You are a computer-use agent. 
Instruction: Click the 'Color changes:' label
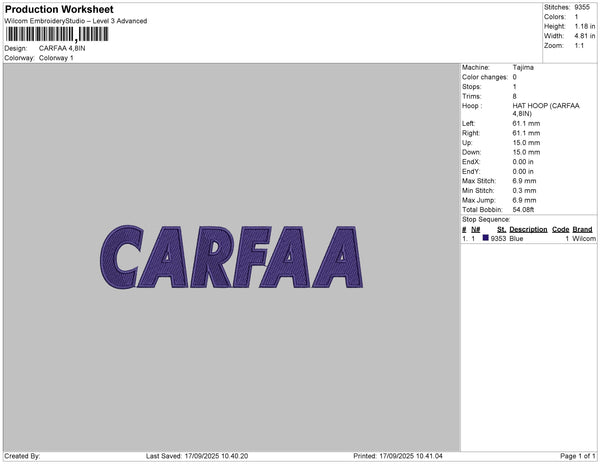(485, 77)
